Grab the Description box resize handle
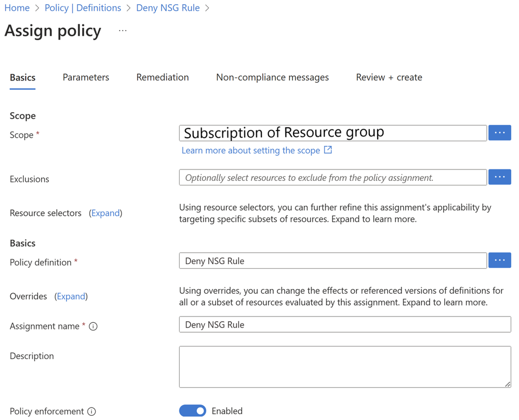Screen dimensions: 519x420 [508, 384]
